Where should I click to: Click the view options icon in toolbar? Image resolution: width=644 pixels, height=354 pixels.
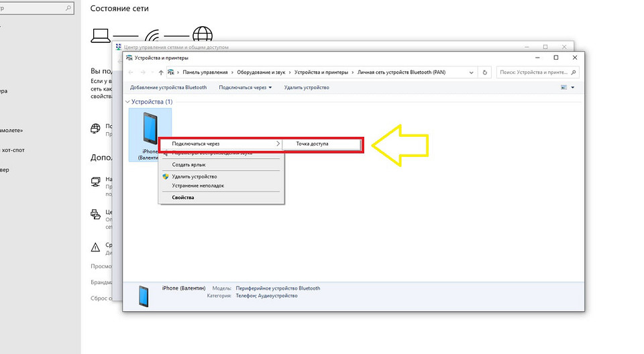pyautogui.click(x=563, y=87)
